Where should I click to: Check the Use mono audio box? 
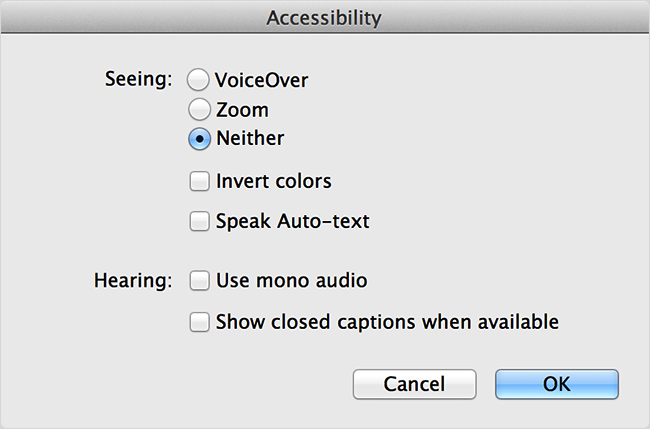click(200, 281)
